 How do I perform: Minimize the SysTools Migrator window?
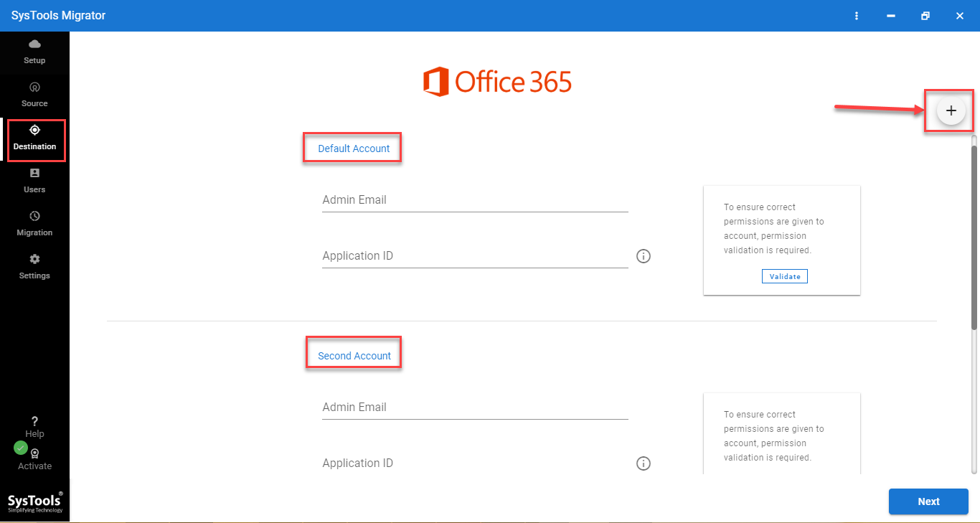click(x=891, y=16)
